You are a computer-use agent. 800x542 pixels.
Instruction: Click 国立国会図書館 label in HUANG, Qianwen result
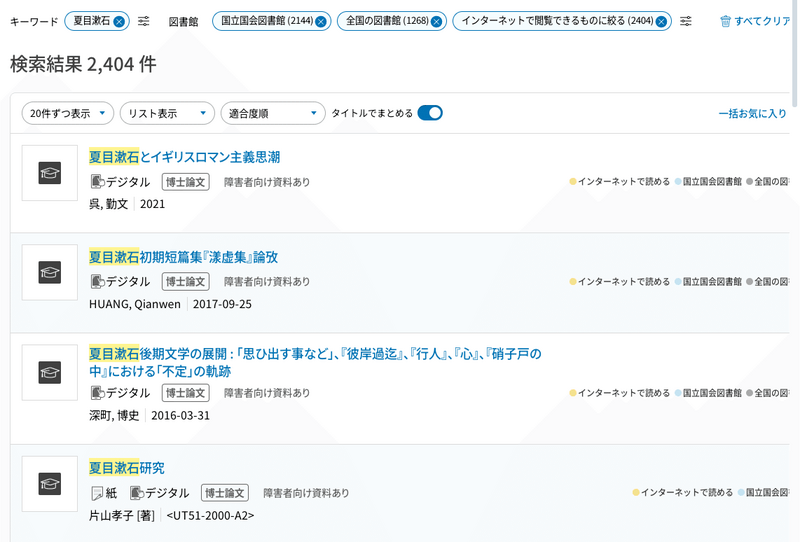point(708,282)
